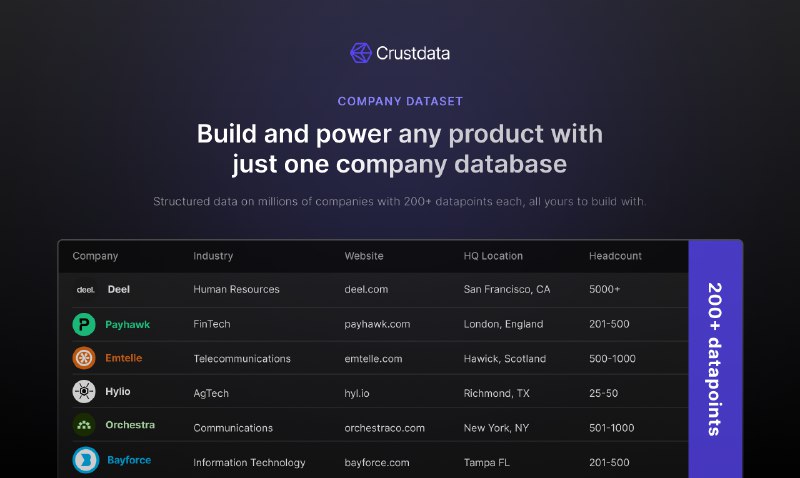Screen dimensions: 800x478
Task: Click the Industry column header
Action: tap(213, 256)
